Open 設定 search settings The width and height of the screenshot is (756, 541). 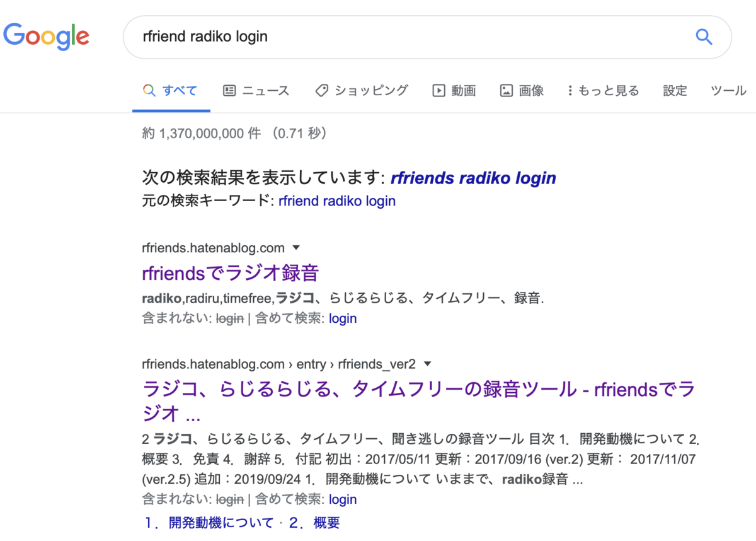pos(675,91)
